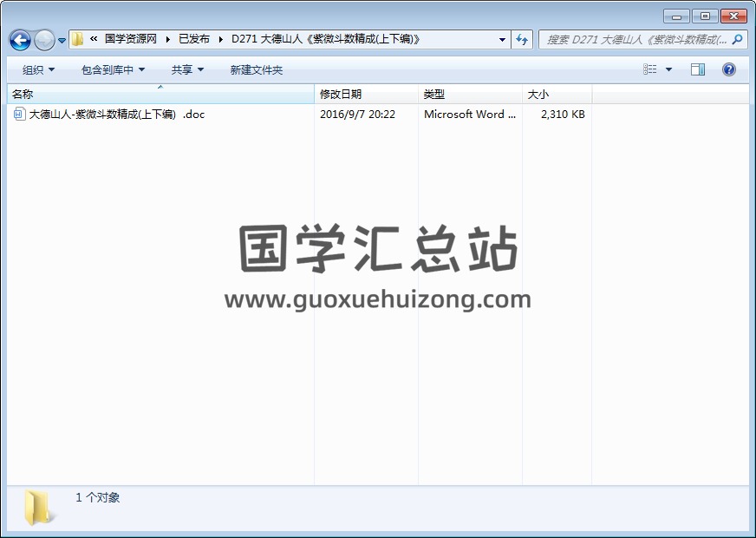The image size is (756, 538).
Task: Close the Explorer window
Action: 733,16
